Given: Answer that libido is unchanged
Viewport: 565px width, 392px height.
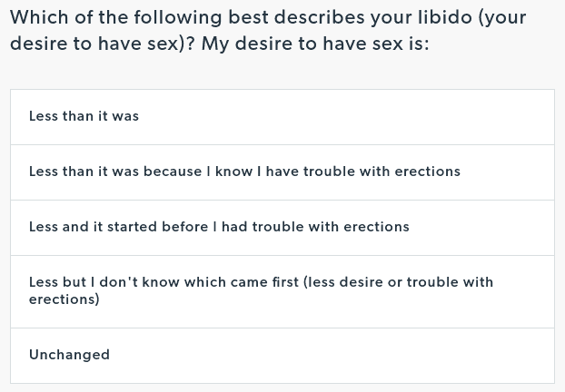Looking at the screenshot, I should 282,356.
